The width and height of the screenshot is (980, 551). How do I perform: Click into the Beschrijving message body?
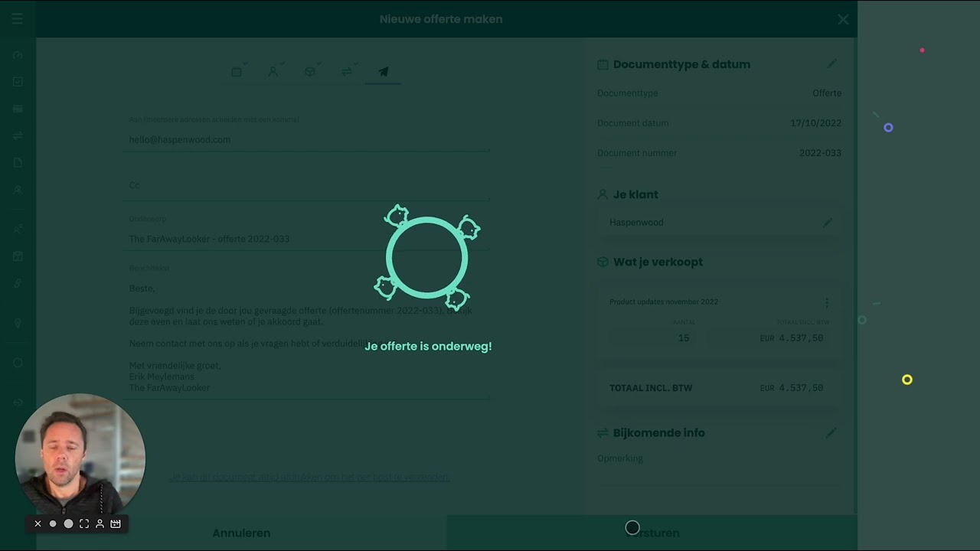click(x=306, y=338)
